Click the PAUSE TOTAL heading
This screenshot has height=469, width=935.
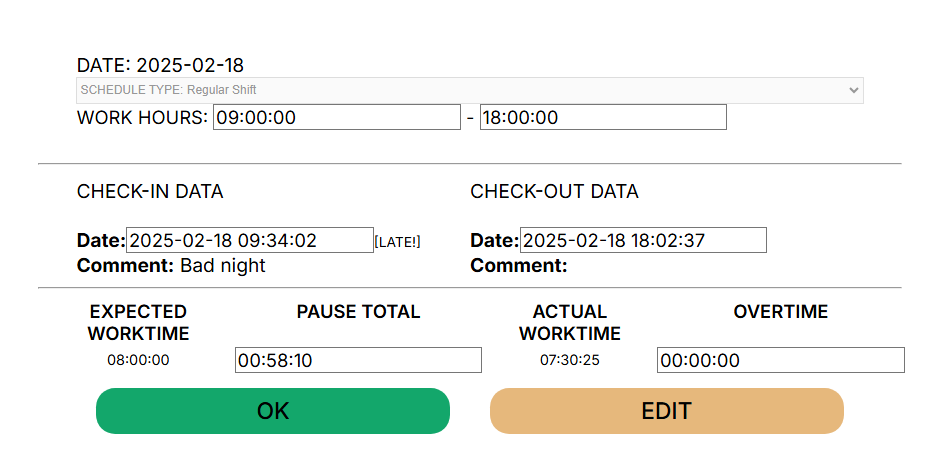click(358, 312)
